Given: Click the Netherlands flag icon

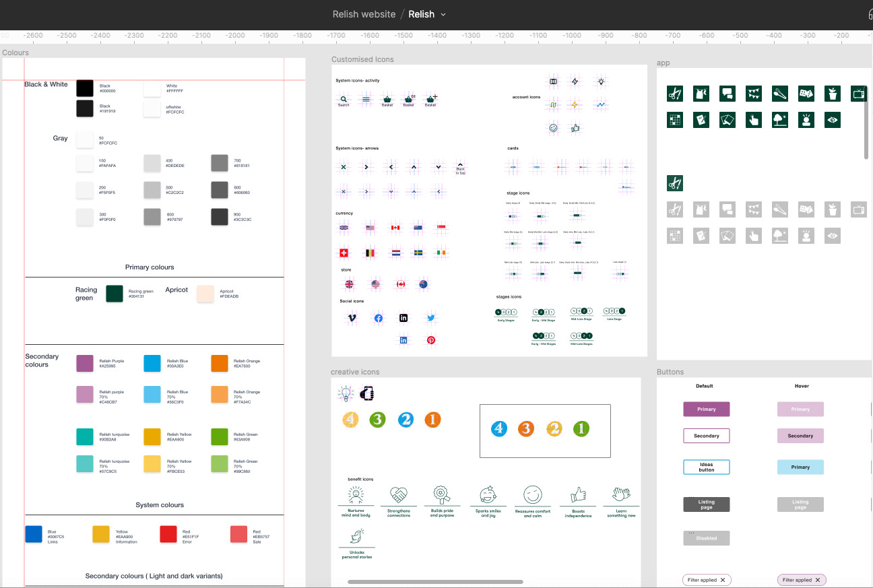Looking at the screenshot, I should coord(396,253).
